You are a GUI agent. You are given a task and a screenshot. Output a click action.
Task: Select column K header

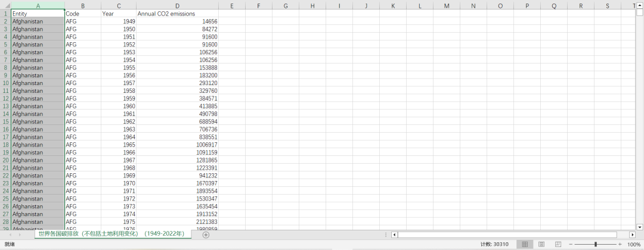[x=393, y=6]
